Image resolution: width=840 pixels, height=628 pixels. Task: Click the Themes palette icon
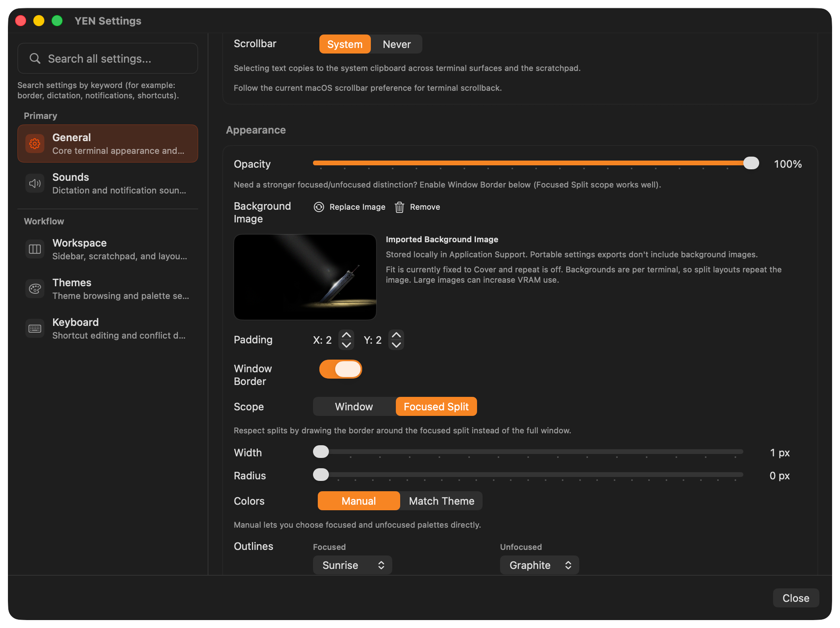(35, 289)
